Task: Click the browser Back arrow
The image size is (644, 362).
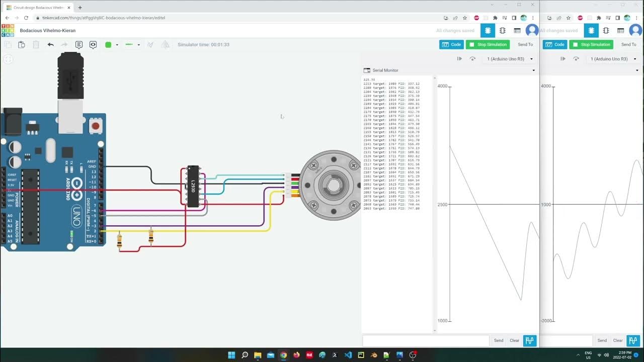Action: (x=7, y=18)
